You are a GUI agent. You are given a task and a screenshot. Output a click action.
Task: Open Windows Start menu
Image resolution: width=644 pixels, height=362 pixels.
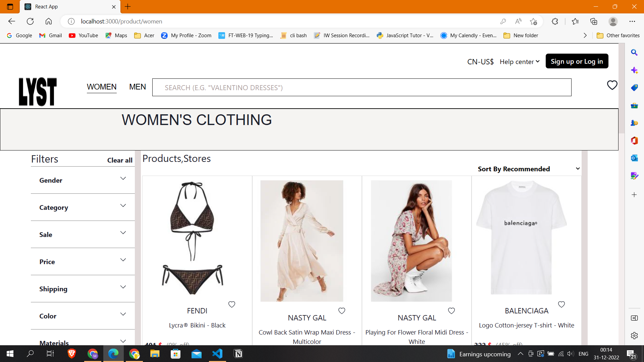click(10, 354)
